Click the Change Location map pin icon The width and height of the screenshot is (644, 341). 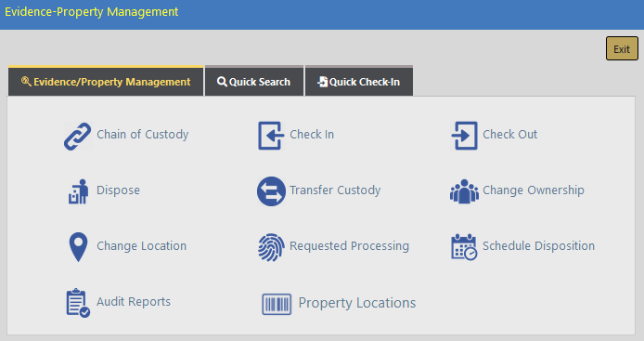click(78, 247)
